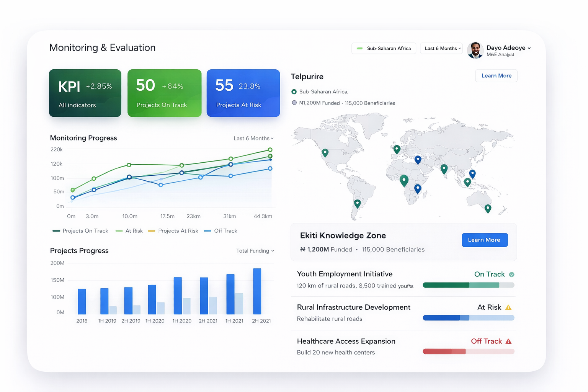The width and height of the screenshot is (588, 392).
Task: Open the header Last 6 Months dropdown
Action: point(441,48)
